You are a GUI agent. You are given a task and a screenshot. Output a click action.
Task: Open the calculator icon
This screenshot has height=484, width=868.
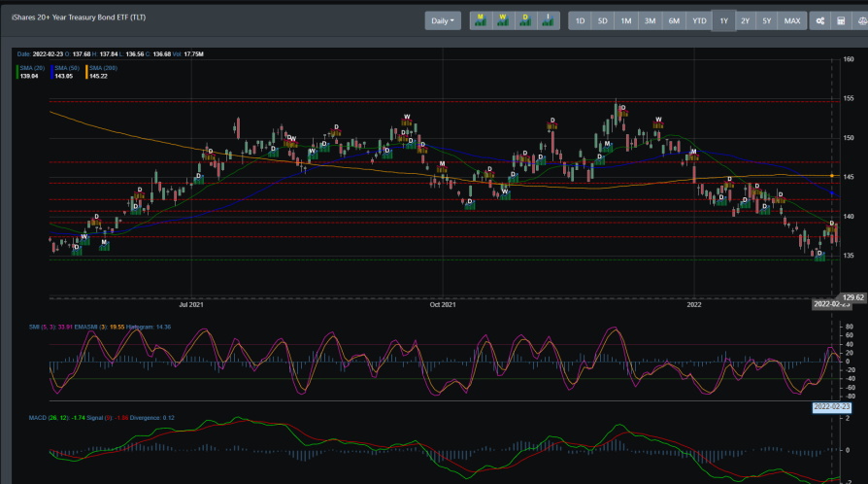(841, 21)
